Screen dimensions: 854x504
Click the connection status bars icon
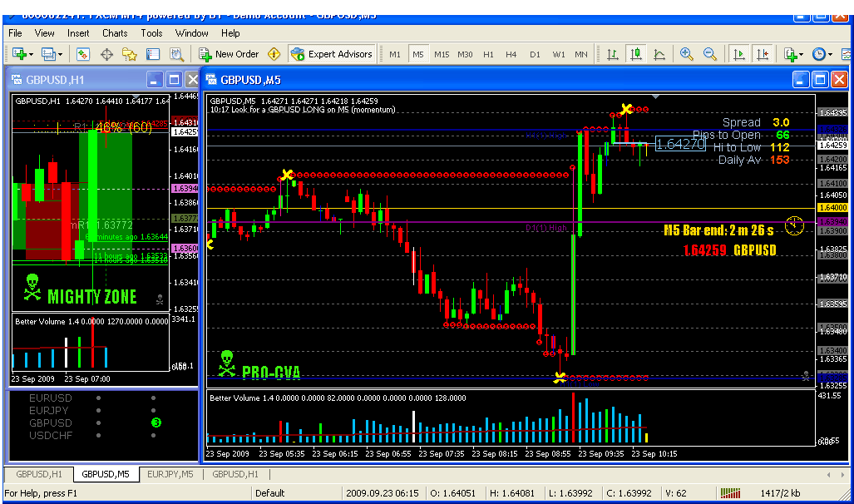(730, 493)
